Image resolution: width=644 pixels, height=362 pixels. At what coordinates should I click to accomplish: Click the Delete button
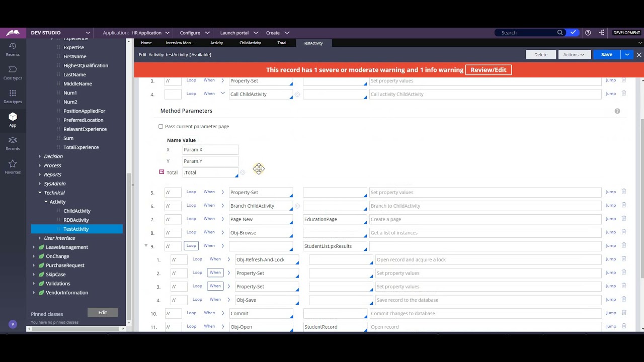coord(541,54)
